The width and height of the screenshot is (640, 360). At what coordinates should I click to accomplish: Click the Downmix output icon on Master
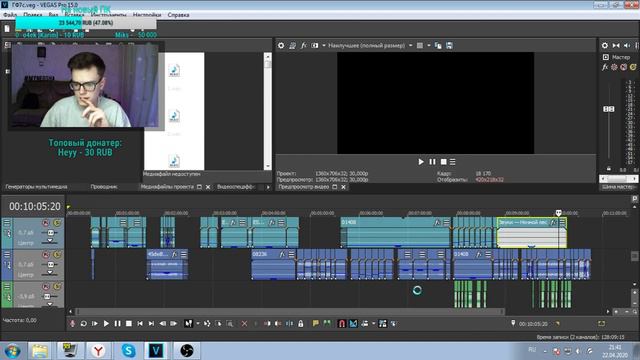[x=616, y=46]
